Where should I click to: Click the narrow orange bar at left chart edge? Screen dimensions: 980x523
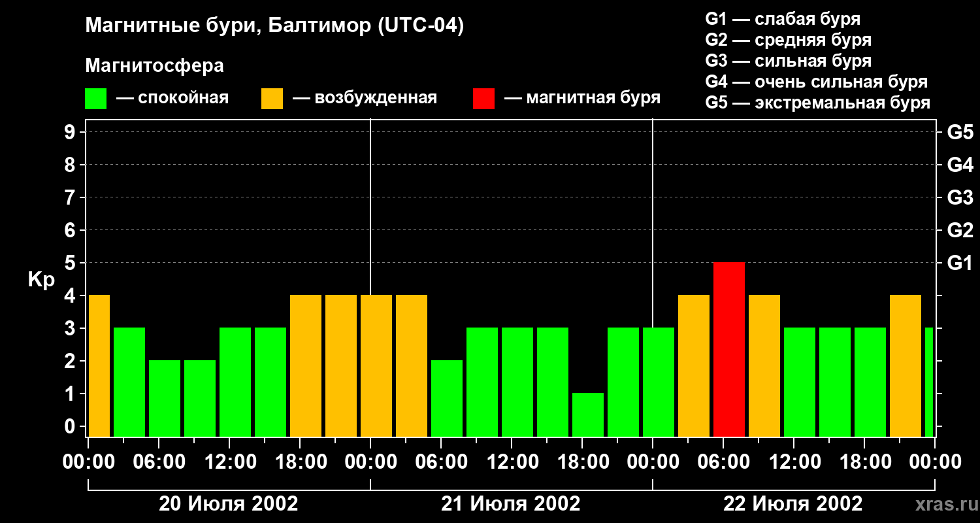[99, 365]
